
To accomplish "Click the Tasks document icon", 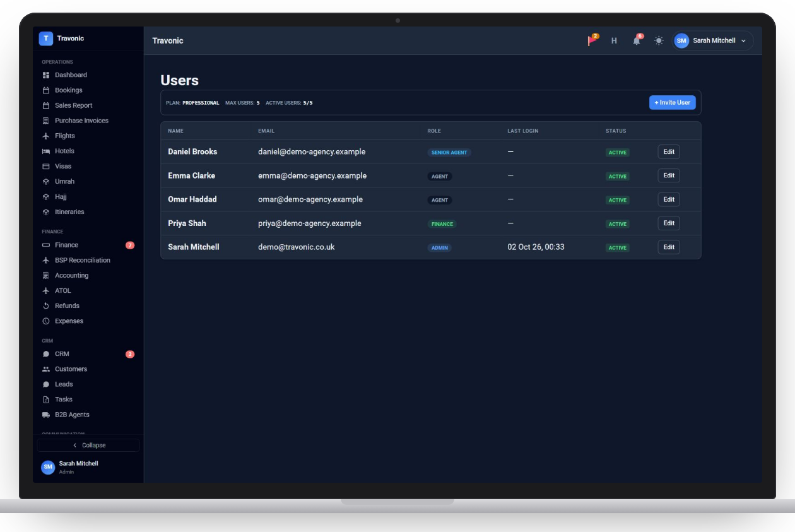I will point(45,399).
